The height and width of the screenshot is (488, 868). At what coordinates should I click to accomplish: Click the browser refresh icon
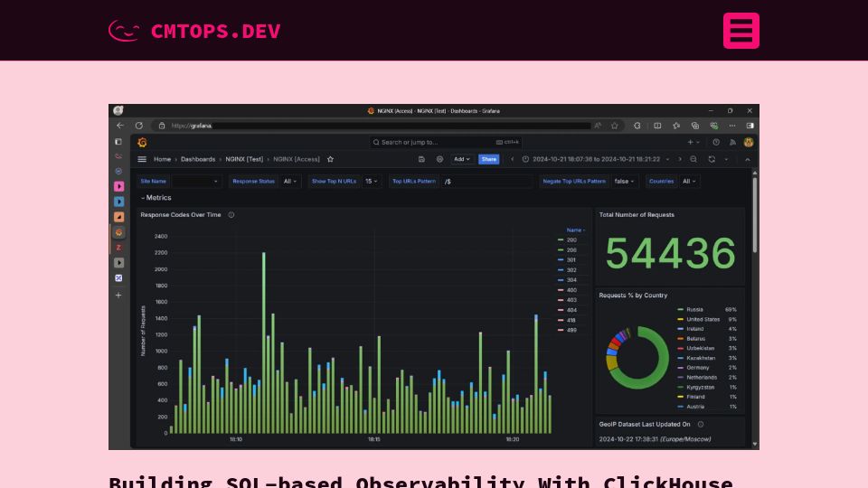tap(139, 126)
